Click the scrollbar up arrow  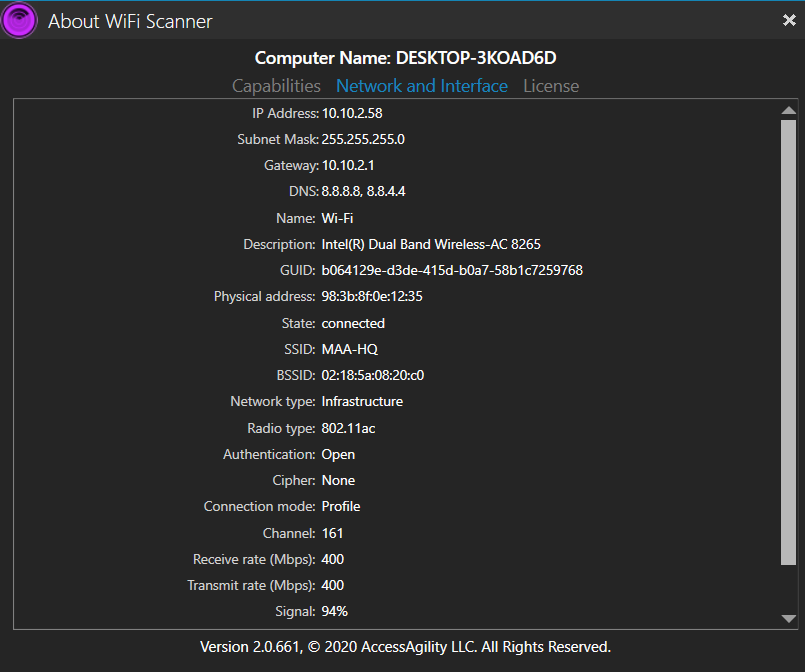pos(789,110)
